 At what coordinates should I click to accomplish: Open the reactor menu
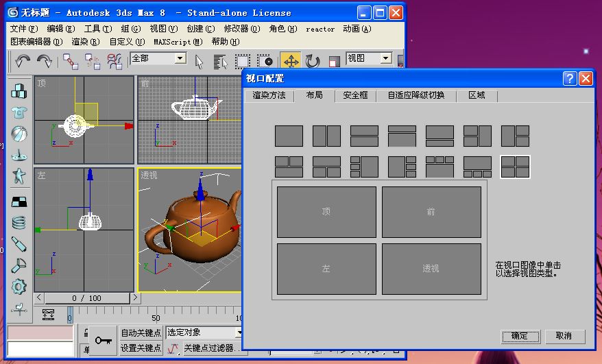click(x=320, y=29)
